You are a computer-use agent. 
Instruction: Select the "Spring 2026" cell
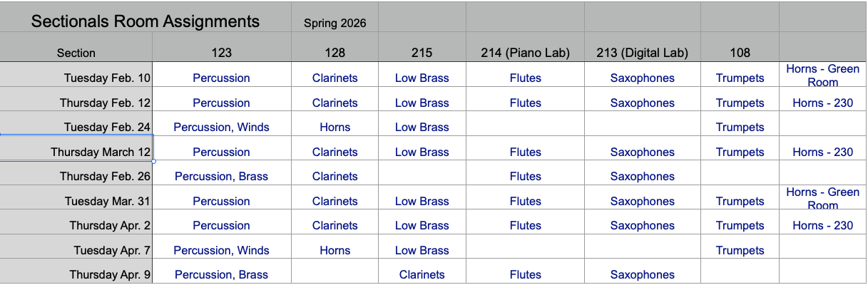pos(335,23)
